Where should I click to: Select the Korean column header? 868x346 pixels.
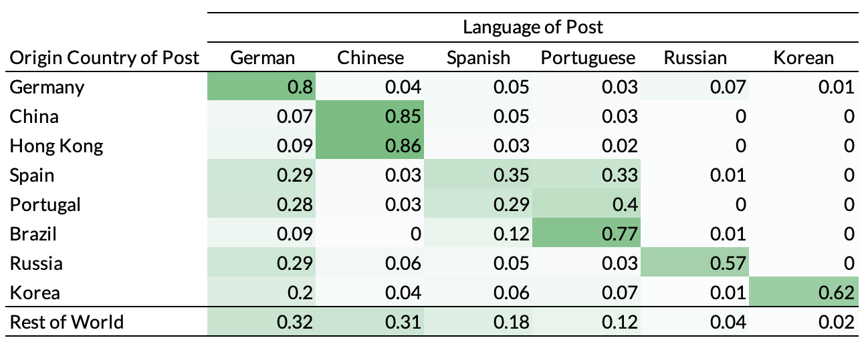point(803,58)
